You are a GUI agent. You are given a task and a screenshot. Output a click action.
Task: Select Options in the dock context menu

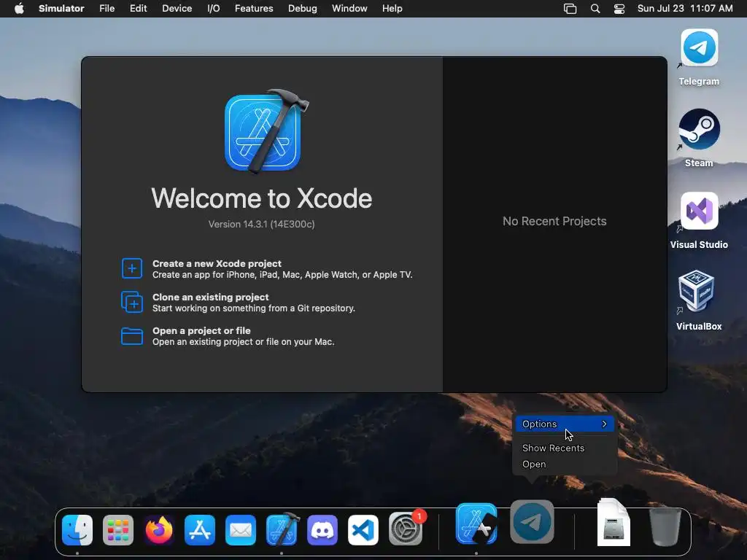pyautogui.click(x=565, y=424)
